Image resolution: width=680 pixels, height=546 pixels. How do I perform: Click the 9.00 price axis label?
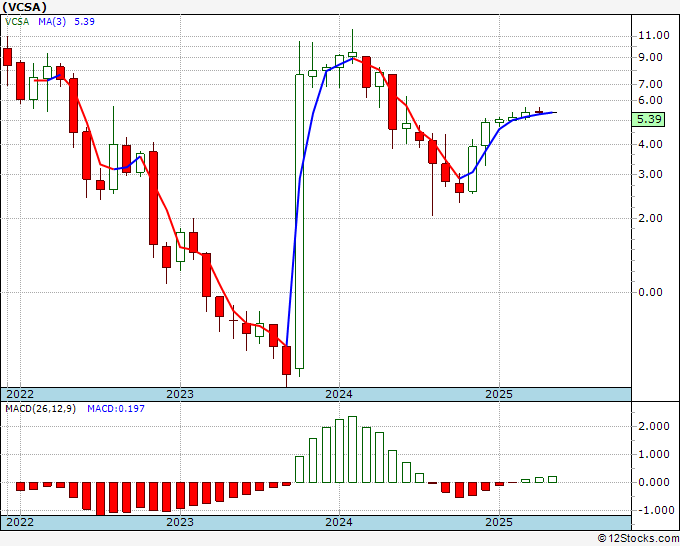coord(651,57)
